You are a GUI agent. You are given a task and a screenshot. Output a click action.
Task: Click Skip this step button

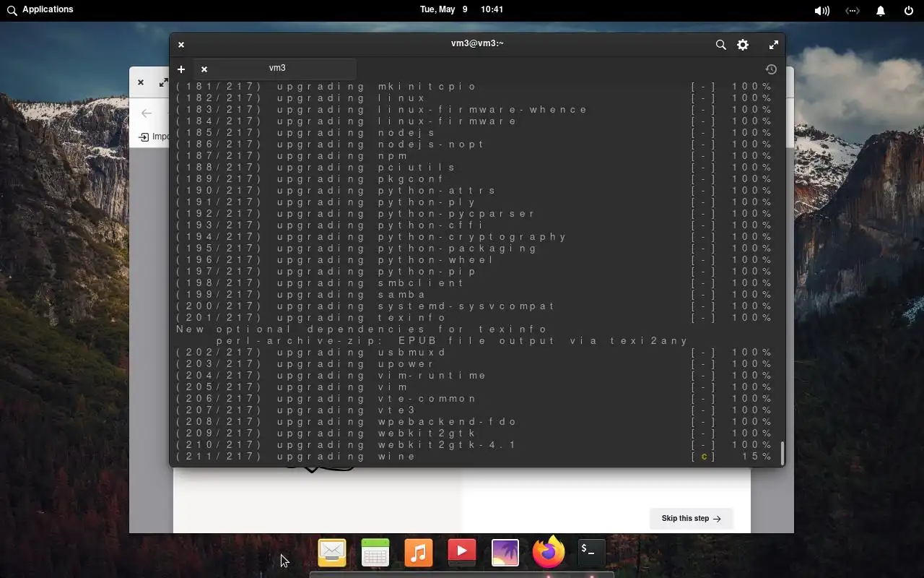(x=691, y=518)
